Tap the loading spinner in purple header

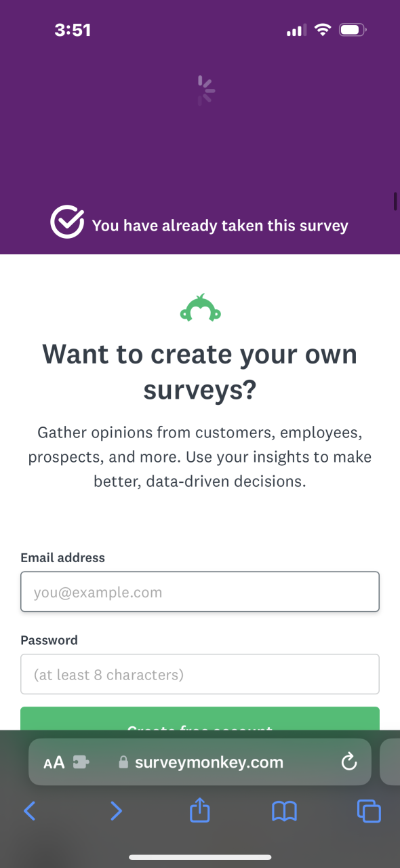pyautogui.click(x=205, y=91)
